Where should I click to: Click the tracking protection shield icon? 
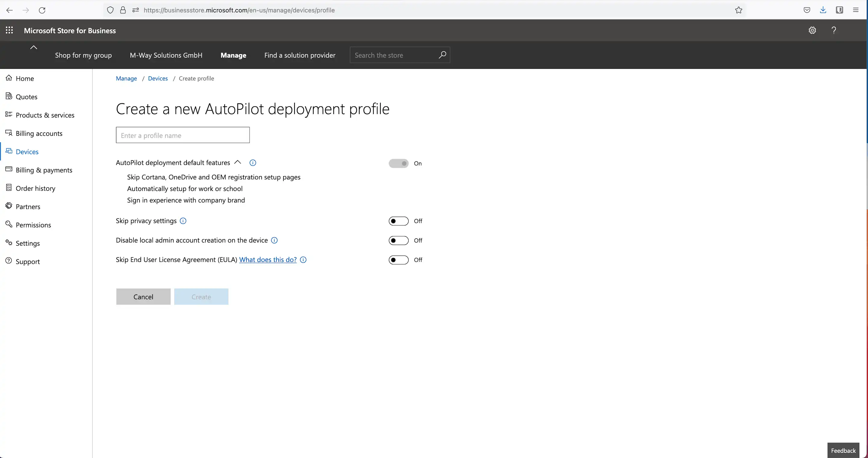pyautogui.click(x=110, y=10)
